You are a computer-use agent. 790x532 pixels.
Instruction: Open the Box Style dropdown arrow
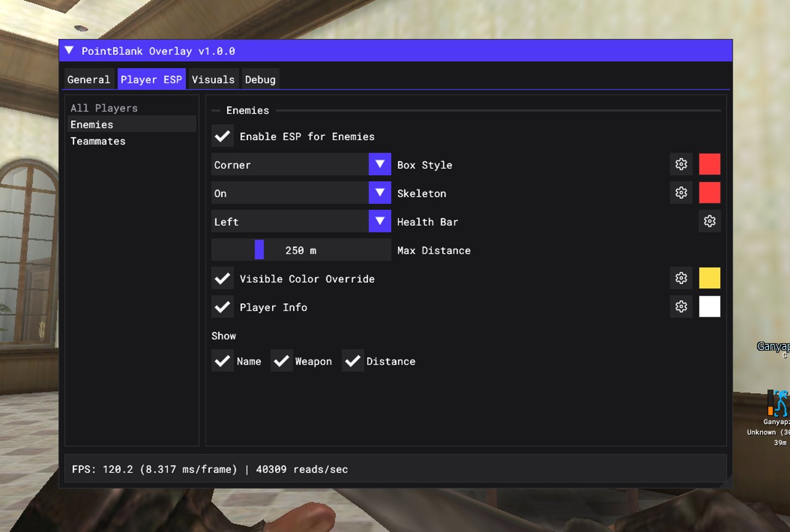380,164
